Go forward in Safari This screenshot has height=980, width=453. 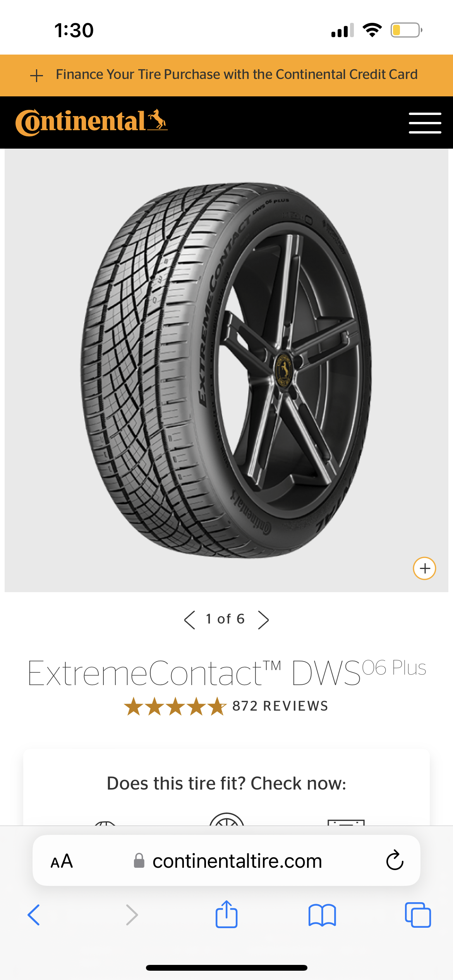132,915
